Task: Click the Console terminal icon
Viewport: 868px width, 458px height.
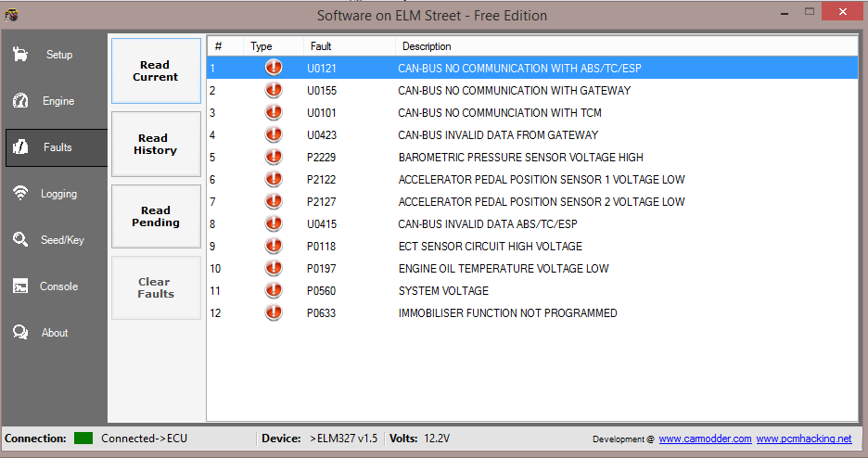Action: click(x=20, y=286)
